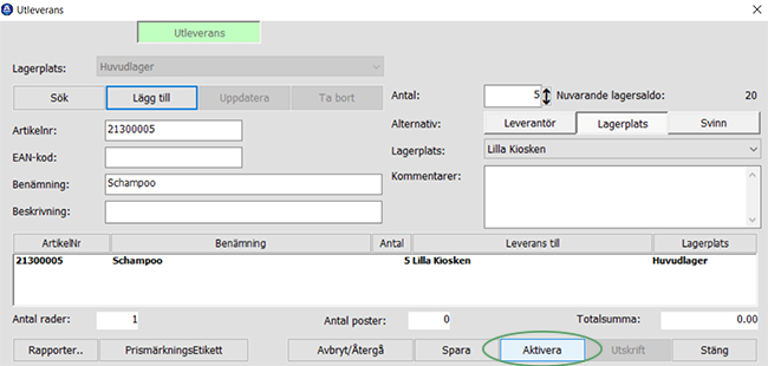This screenshot has height=366, width=768.
Task: Click the Avbryt/Återgå button
Action: [x=350, y=350]
